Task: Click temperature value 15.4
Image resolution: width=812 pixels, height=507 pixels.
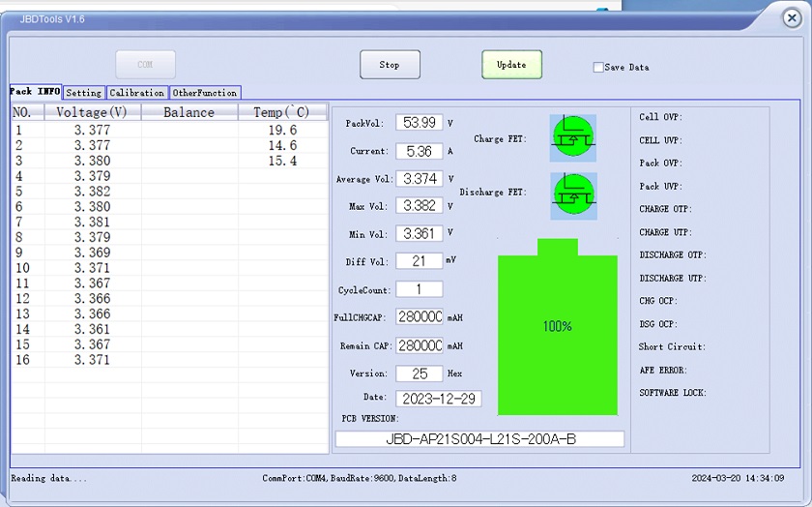Action: [282, 161]
